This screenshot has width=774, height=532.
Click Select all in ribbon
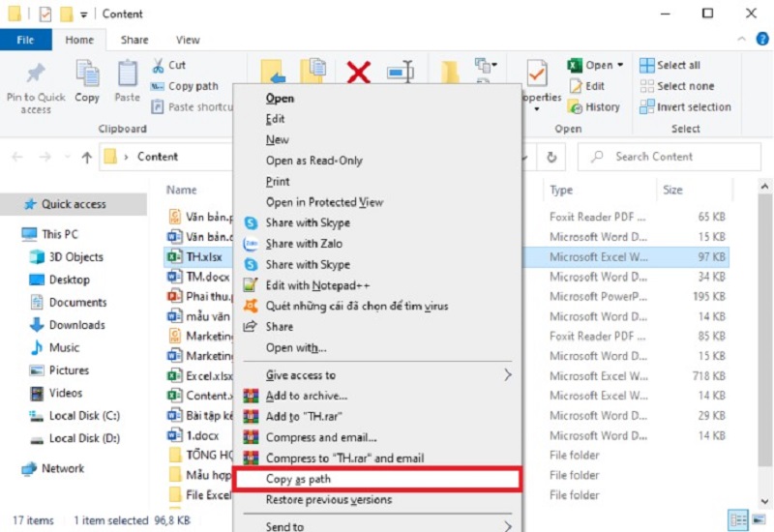670,65
